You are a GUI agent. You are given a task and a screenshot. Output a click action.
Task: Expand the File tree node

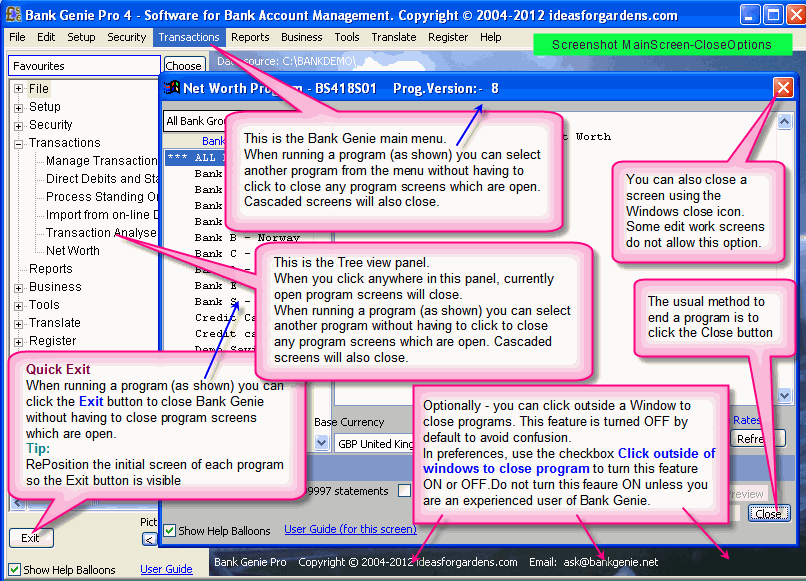coord(19,89)
